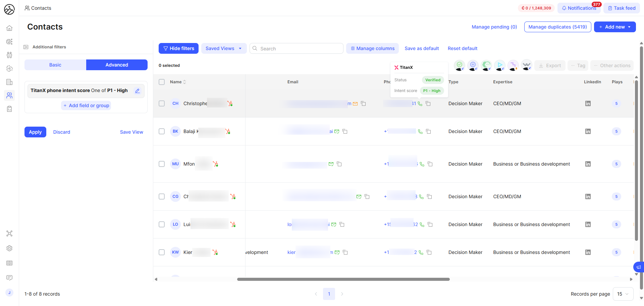Screen dimensions: 644x306
Task: Click the LinkedIn icon on Christopher's row
Action: click(588, 103)
